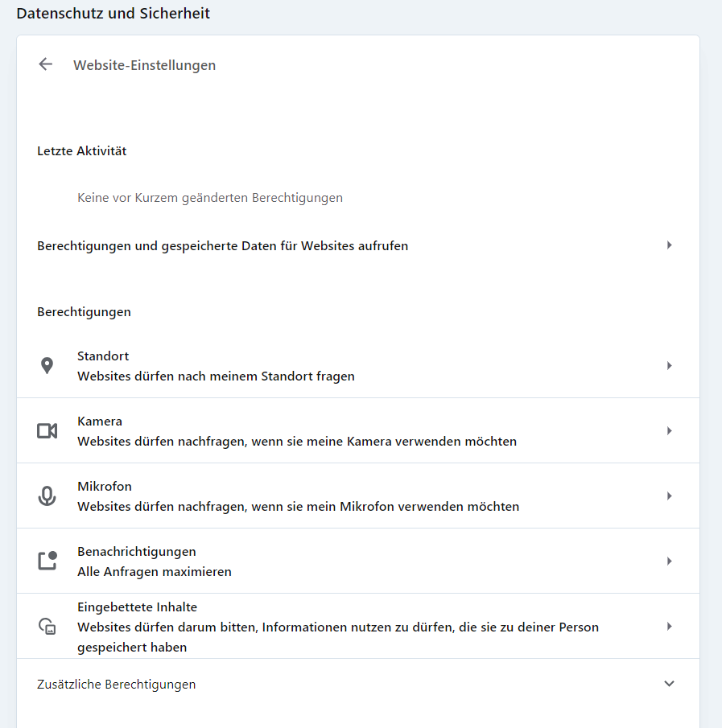Go back using the arrow icon
Screen dimensions: 722x728
click(x=46, y=64)
